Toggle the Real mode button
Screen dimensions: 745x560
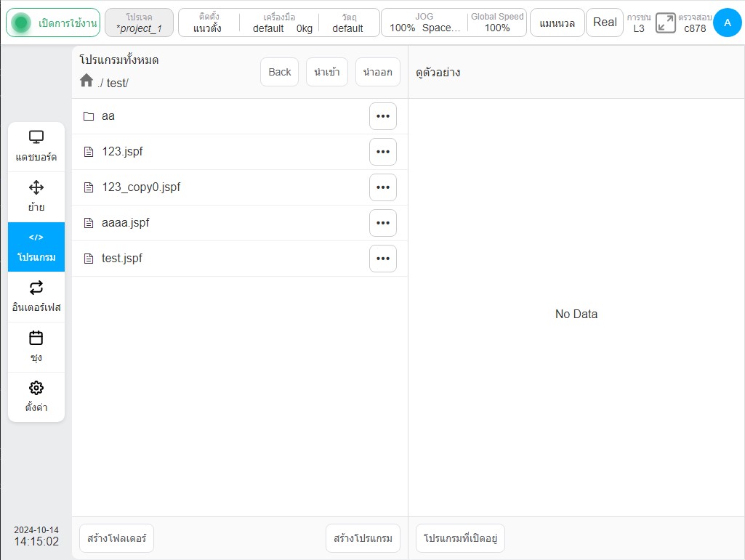tap(605, 23)
